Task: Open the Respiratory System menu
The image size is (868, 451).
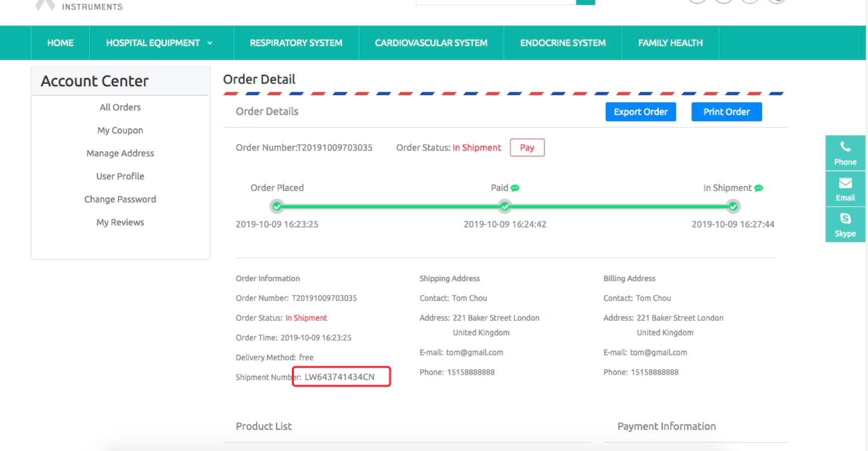Action: click(x=296, y=43)
